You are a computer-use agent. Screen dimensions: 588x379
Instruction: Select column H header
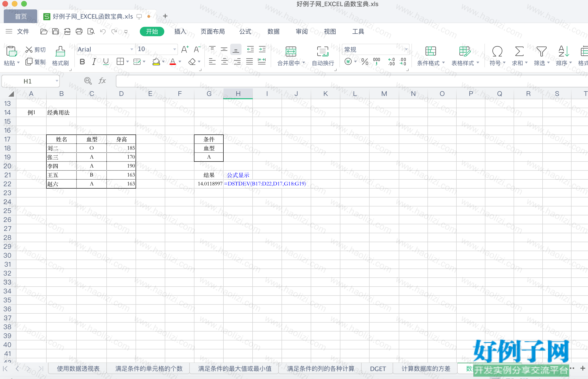[238, 94]
